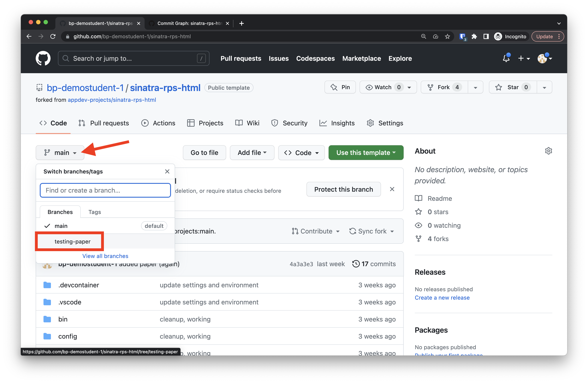Viewport: 588px width, 383px height.
Task: Switch to the repository Pull requests tab
Action: point(104,123)
